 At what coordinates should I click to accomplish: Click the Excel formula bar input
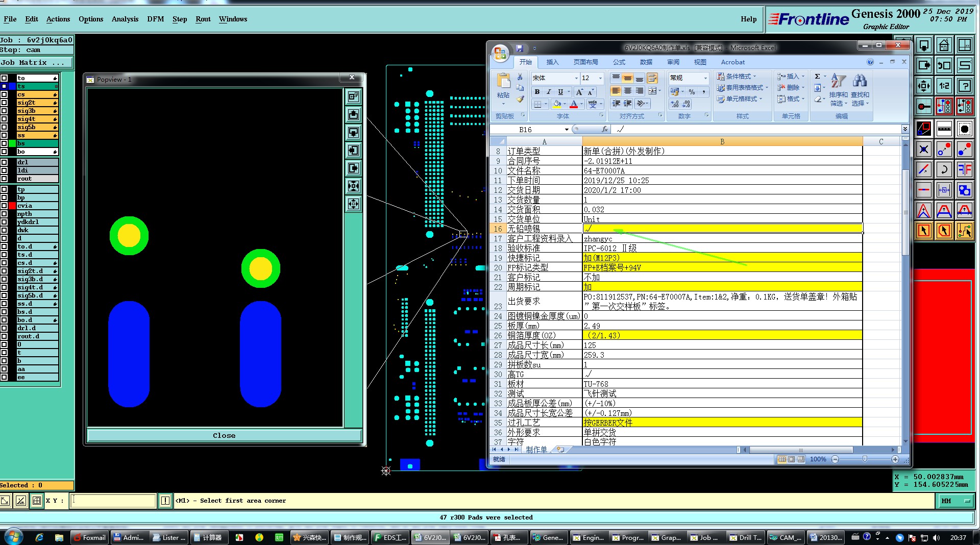tap(756, 130)
